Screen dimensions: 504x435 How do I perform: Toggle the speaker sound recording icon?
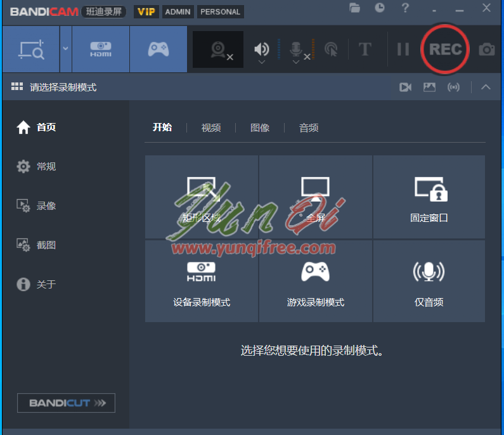click(262, 49)
